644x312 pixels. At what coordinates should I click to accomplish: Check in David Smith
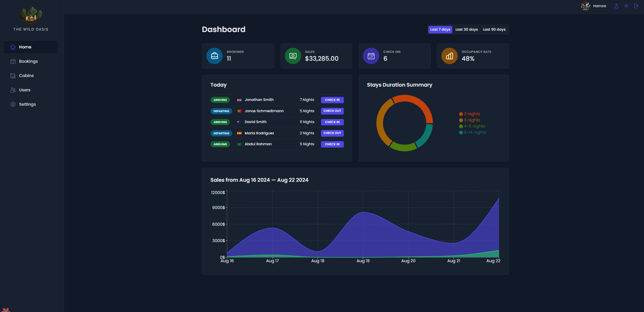click(332, 122)
